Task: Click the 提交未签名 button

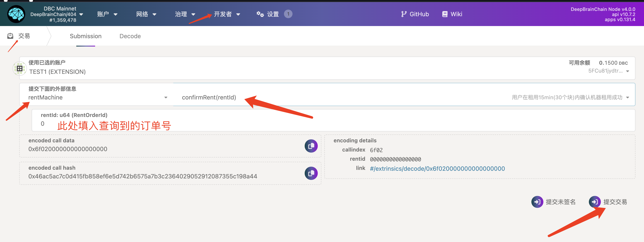Action: (x=553, y=202)
